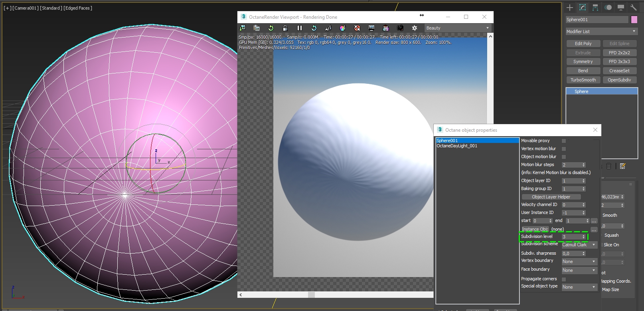
Task: Open the Motion panel tab
Action: (608, 8)
